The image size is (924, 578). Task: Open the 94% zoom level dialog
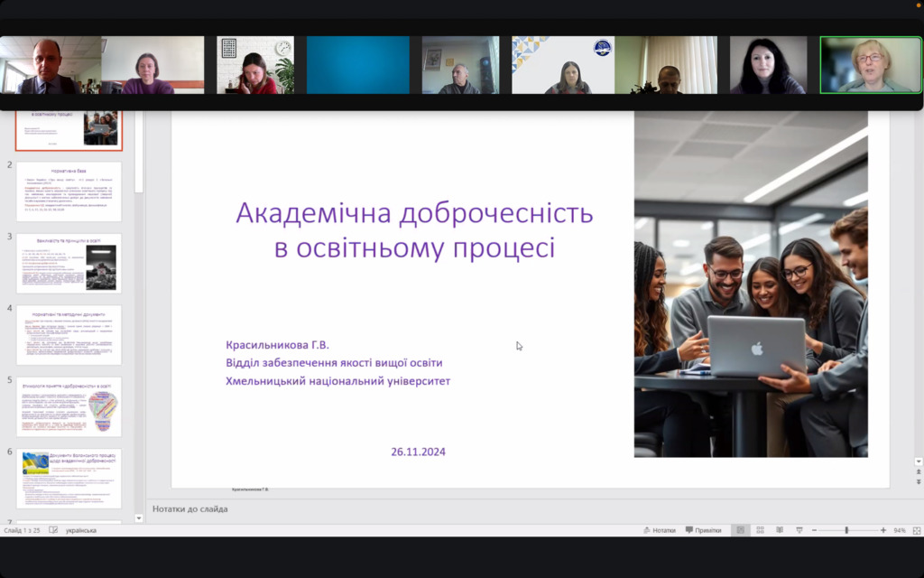(900, 530)
